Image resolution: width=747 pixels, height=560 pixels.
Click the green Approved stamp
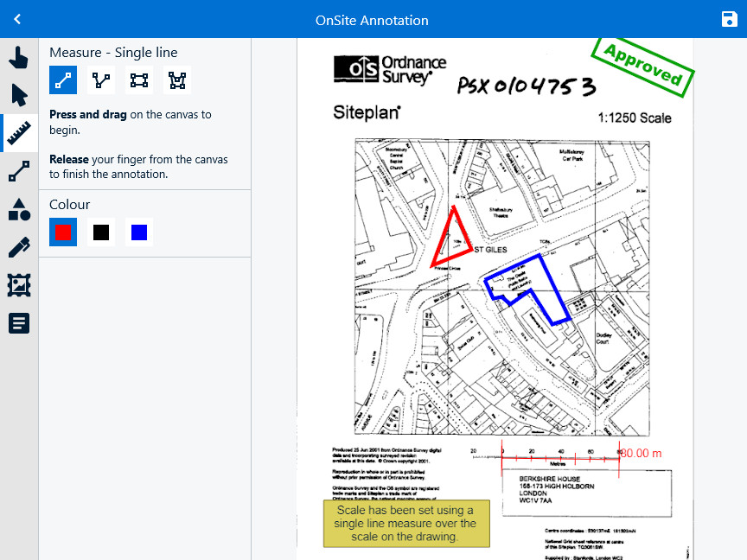tap(642, 67)
